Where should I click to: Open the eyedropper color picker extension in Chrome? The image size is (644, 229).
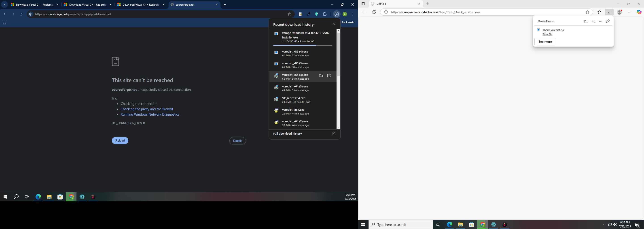click(x=309, y=14)
